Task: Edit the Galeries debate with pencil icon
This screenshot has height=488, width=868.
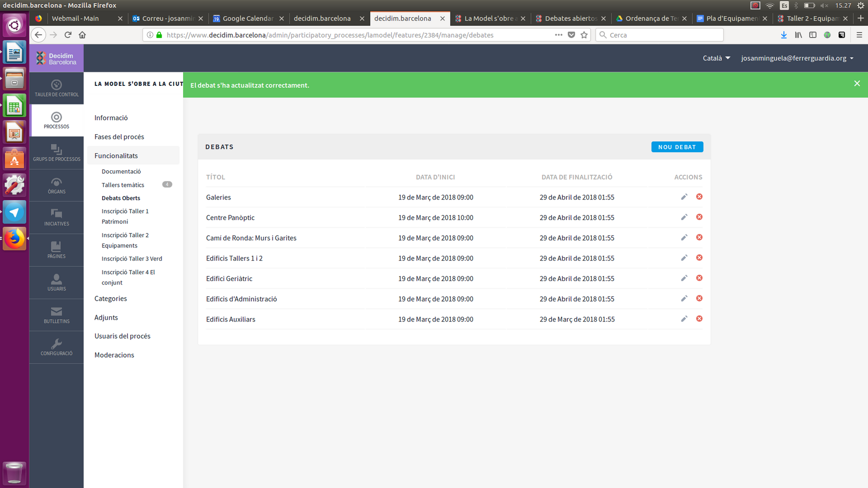Action: (x=684, y=197)
